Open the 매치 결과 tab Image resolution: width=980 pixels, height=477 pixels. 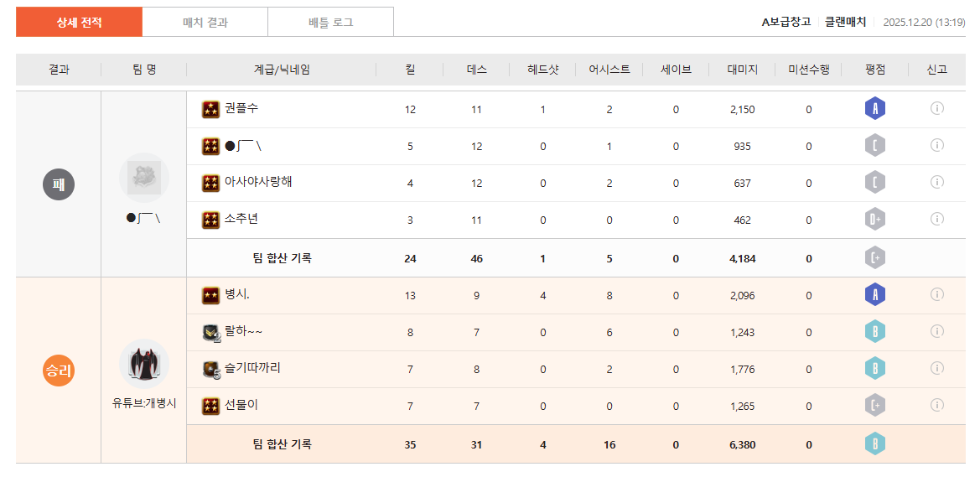(x=205, y=23)
